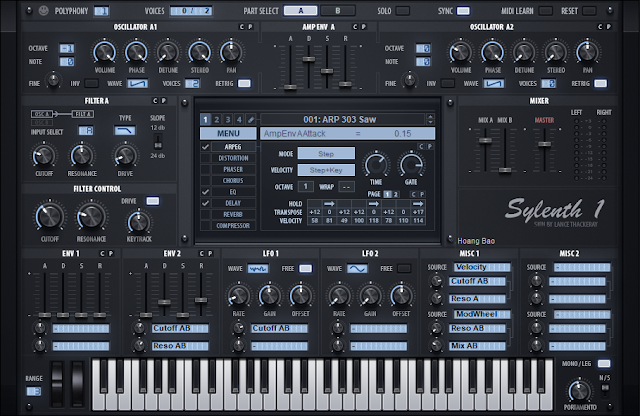Click the Env 1 copy C icon

point(102,254)
